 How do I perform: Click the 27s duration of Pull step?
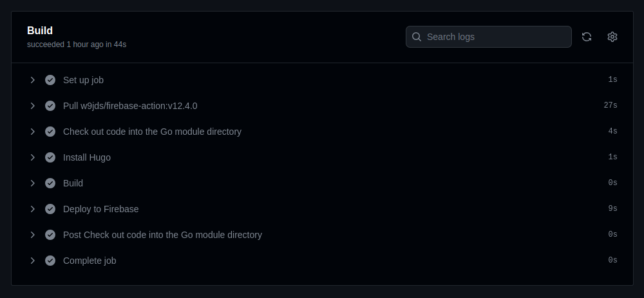pyautogui.click(x=611, y=105)
